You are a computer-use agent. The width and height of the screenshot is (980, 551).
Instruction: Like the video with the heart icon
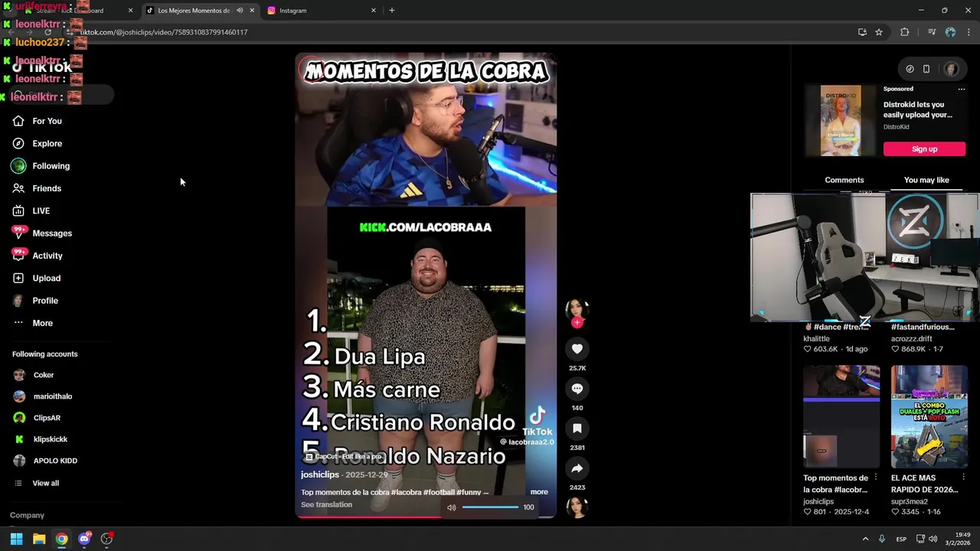point(577,349)
